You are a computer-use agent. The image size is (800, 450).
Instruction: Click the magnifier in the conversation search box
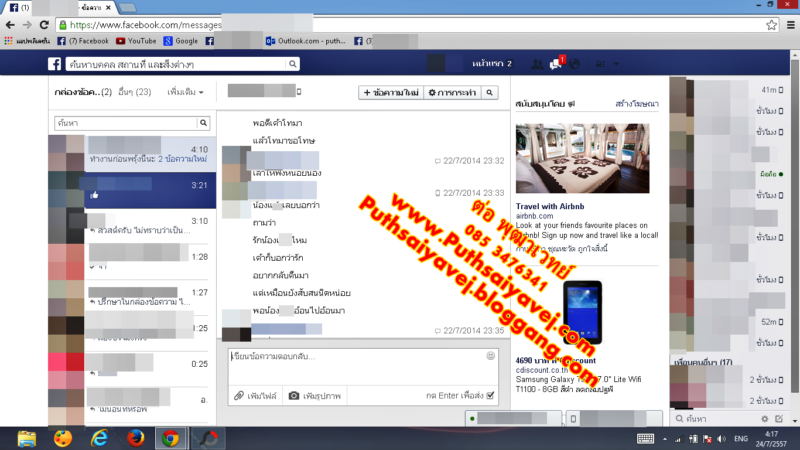[x=203, y=123]
